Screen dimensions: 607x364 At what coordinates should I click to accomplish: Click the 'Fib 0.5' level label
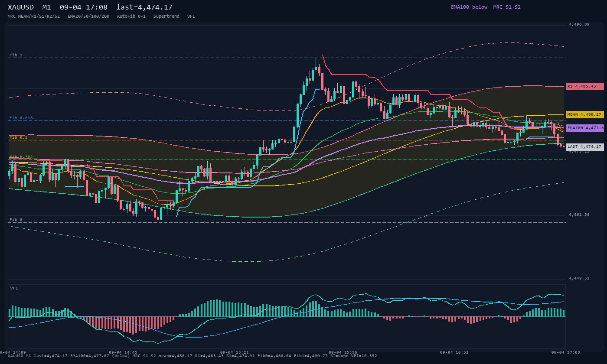pos(19,137)
